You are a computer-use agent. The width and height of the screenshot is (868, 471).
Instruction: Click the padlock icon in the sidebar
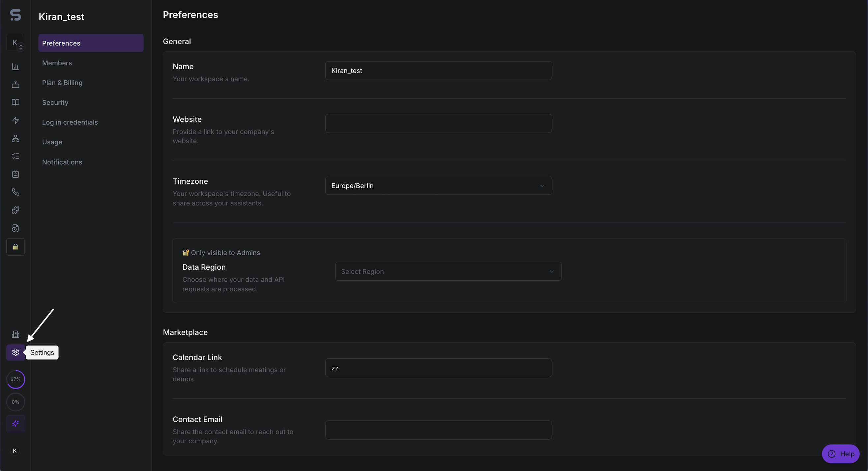tap(15, 247)
